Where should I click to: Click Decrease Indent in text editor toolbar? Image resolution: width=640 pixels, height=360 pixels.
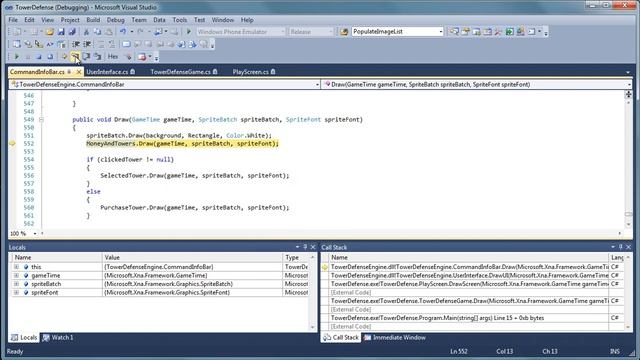pyautogui.click(x=76, y=44)
